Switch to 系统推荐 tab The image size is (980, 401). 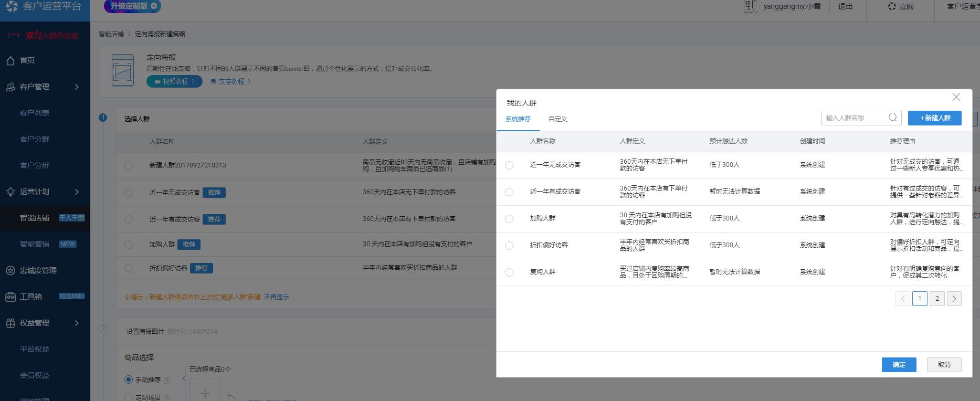click(x=518, y=119)
